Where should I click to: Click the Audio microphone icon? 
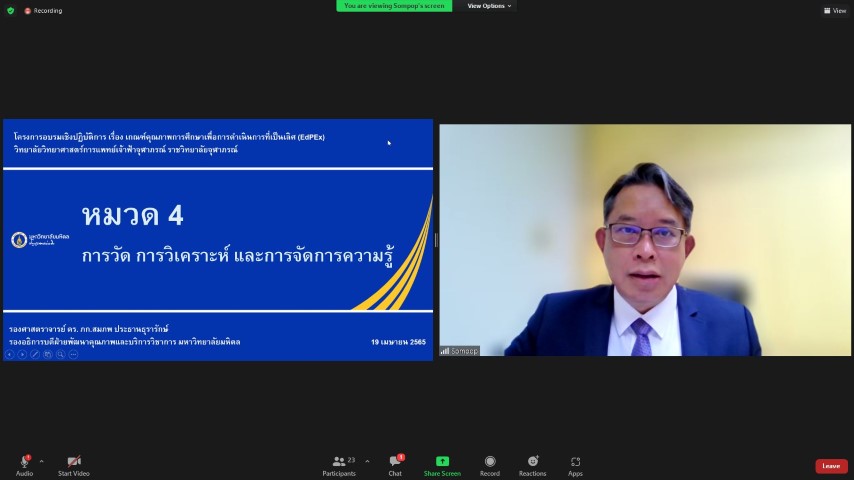(24, 462)
